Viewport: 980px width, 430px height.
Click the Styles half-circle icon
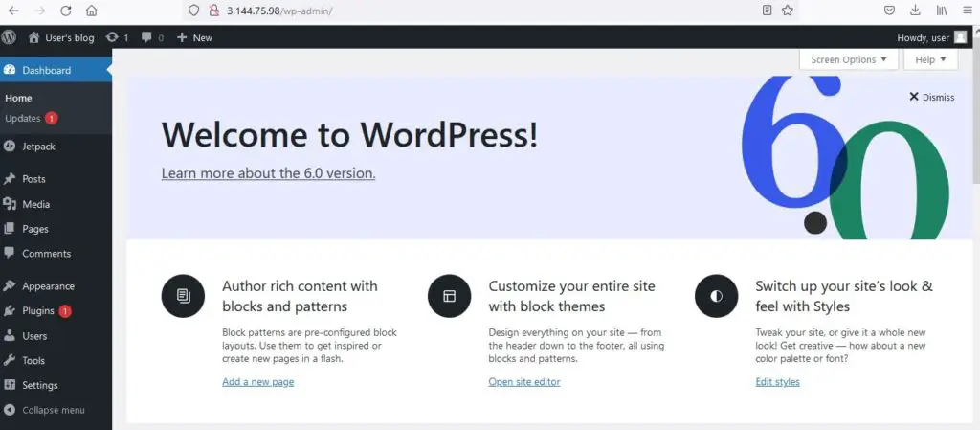point(716,296)
